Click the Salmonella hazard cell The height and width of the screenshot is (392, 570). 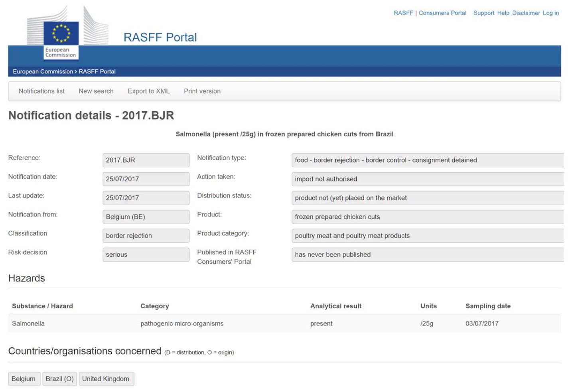[28, 323]
